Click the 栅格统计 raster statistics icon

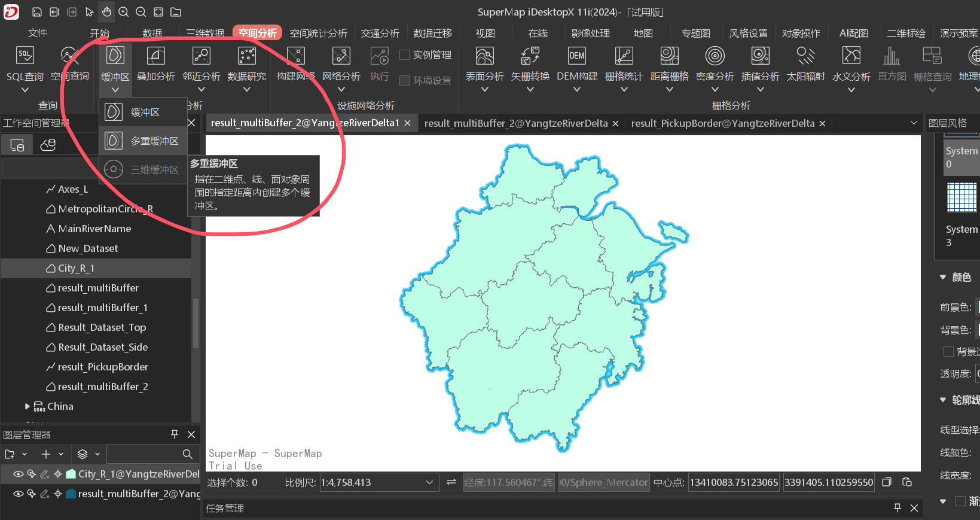tap(624, 56)
